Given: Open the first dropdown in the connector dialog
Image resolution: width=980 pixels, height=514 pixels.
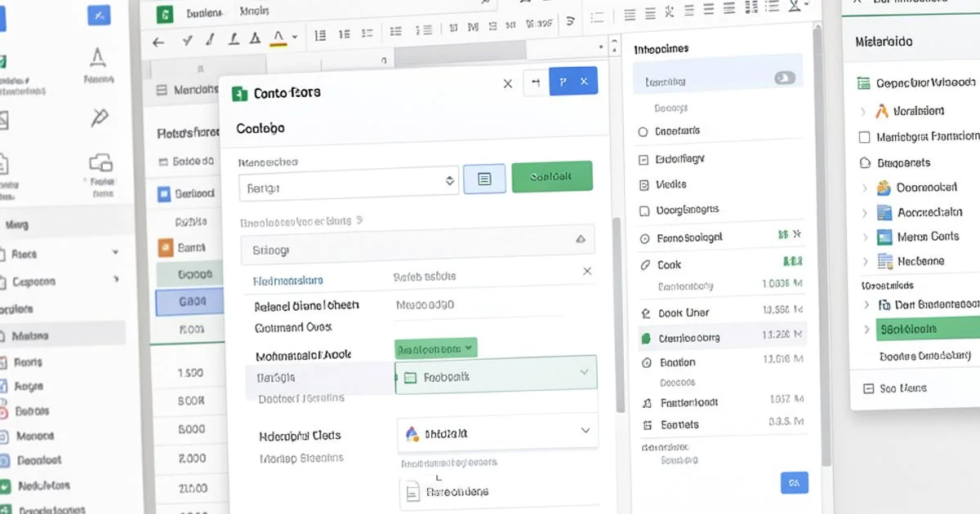Looking at the screenshot, I should (x=349, y=181).
